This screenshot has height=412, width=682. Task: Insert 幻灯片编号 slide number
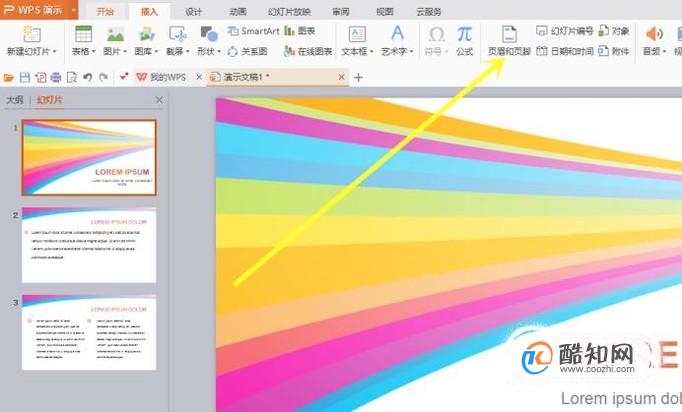565,31
